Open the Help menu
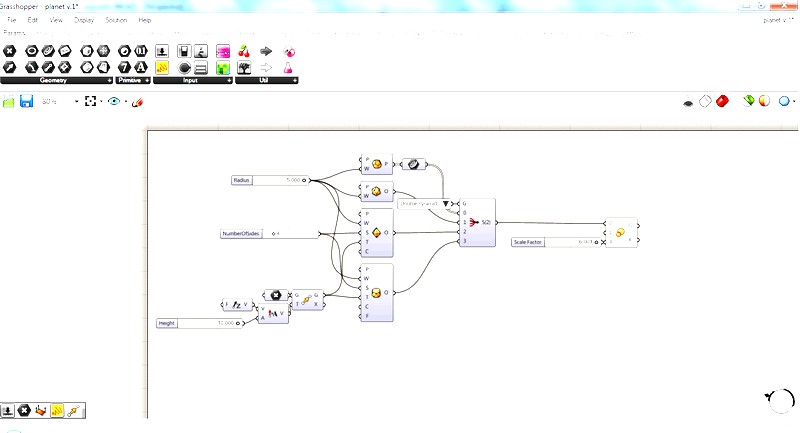The width and height of the screenshot is (800, 433). (x=144, y=20)
